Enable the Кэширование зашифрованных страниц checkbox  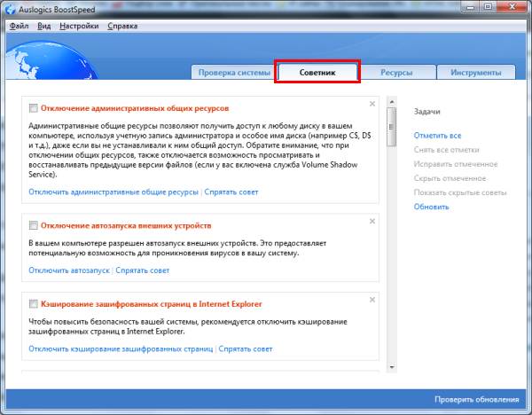[34, 304]
